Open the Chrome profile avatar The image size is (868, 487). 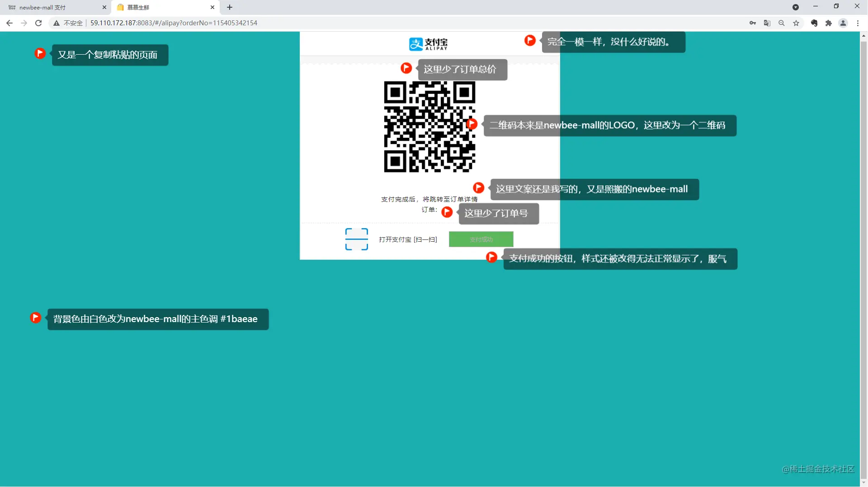point(843,23)
